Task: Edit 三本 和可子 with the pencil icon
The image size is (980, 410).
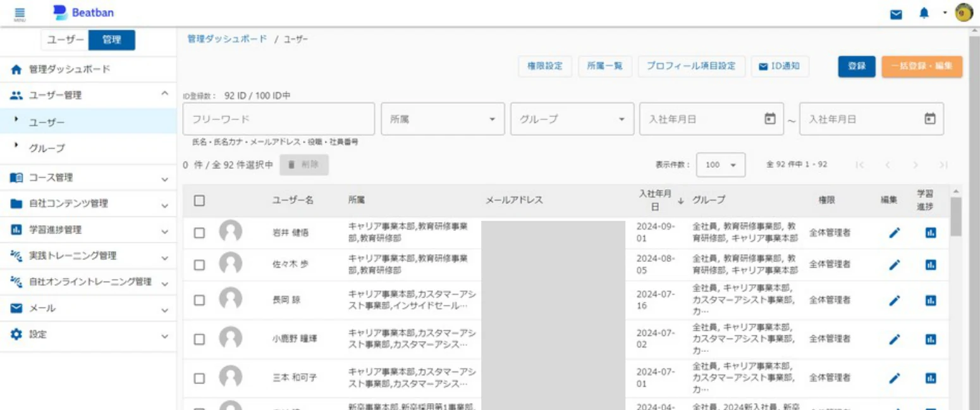Action: [x=894, y=378]
